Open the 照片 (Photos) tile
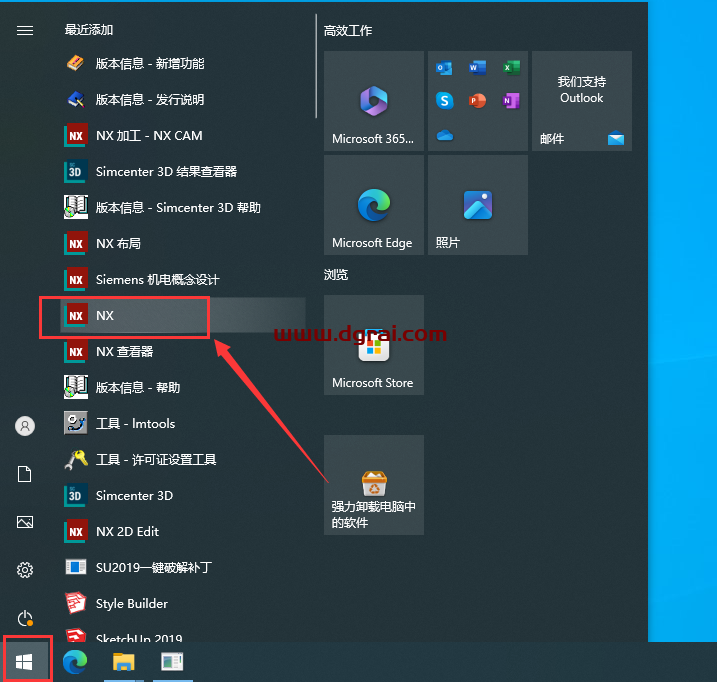 click(477, 205)
